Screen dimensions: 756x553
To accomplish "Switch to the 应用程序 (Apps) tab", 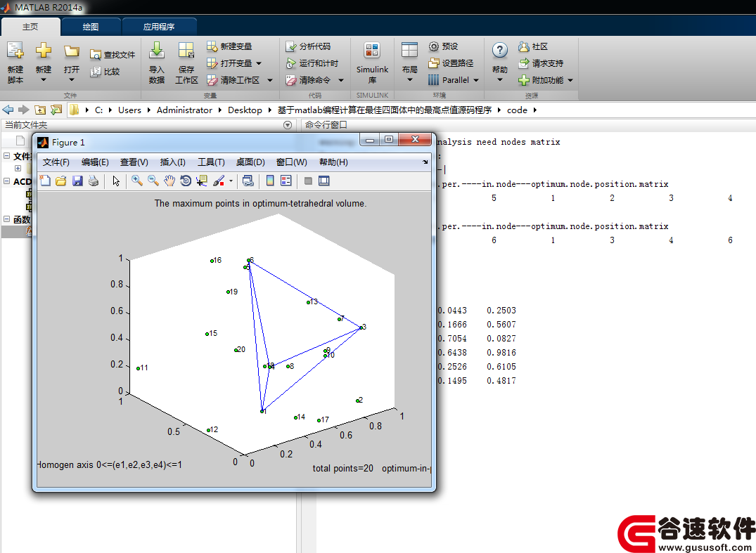I will (x=159, y=27).
